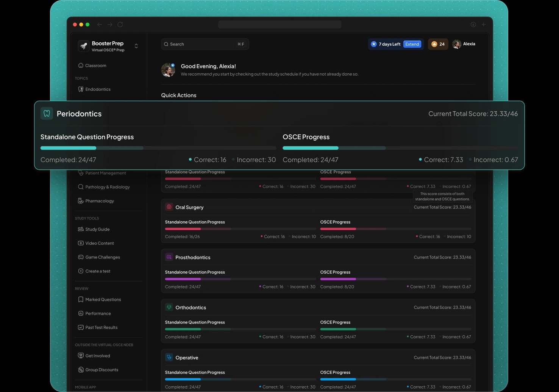Click the Endodontics tooth icon in sidebar
This screenshot has width=559, height=392.
81,89
